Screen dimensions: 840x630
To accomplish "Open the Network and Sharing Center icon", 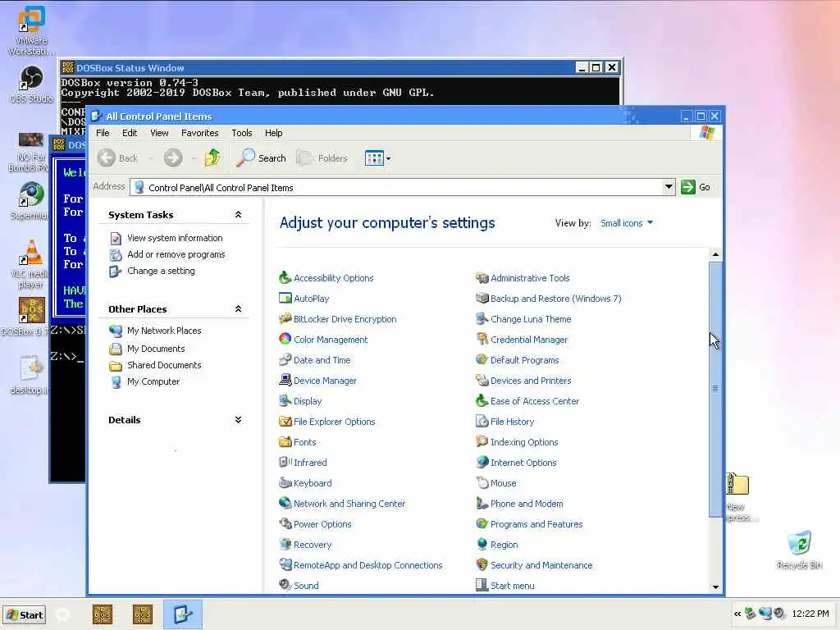I will 285,504.
